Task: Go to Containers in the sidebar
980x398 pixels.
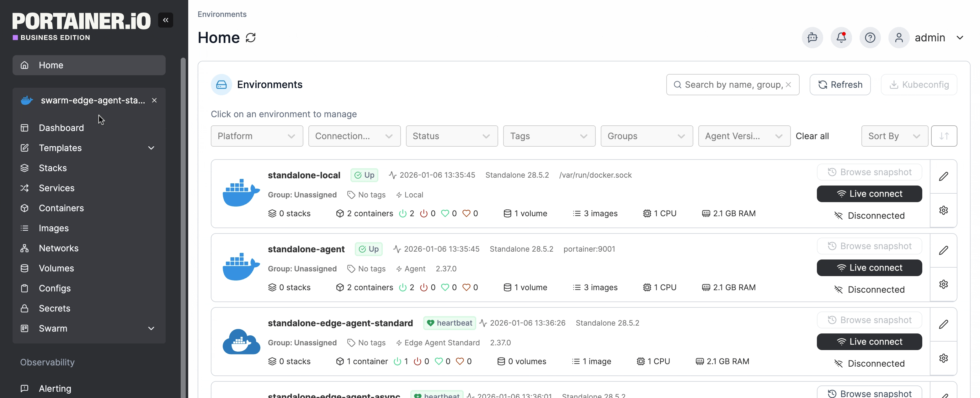Action: pos(61,208)
